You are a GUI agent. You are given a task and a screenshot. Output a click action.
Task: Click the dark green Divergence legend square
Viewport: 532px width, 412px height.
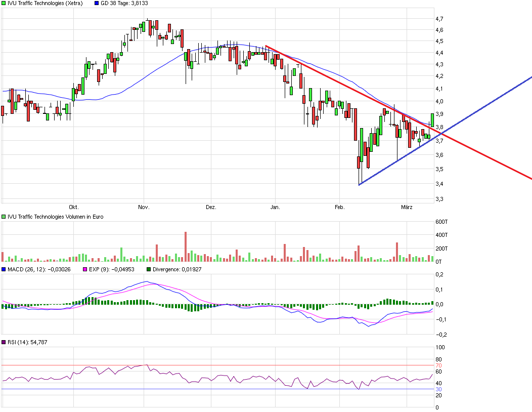pyautogui.click(x=148, y=270)
